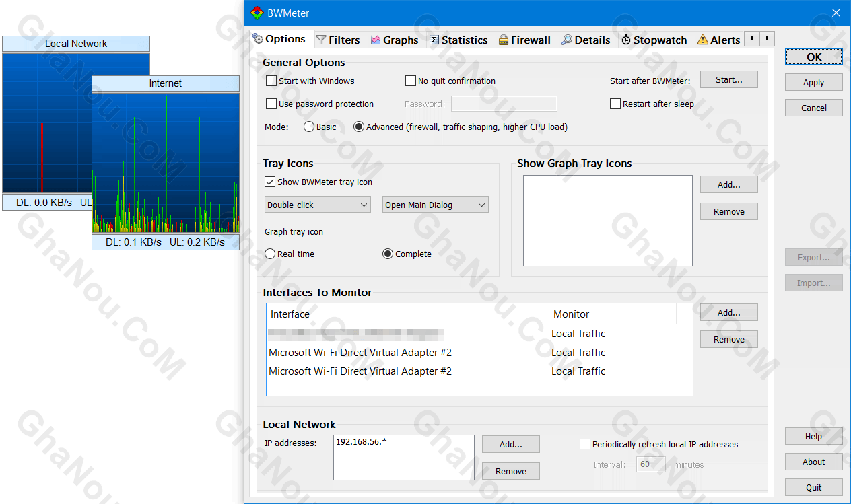Click the Internet window's DL/UL speed readout

(x=166, y=242)
